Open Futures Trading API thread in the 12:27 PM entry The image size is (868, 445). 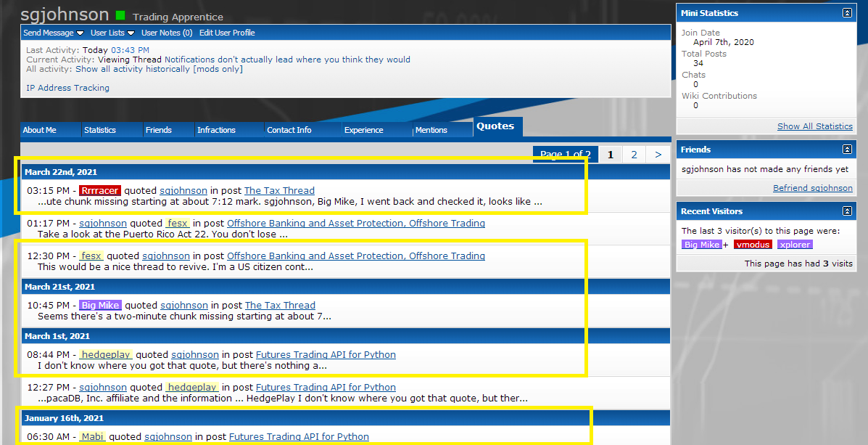coord(326,388)
